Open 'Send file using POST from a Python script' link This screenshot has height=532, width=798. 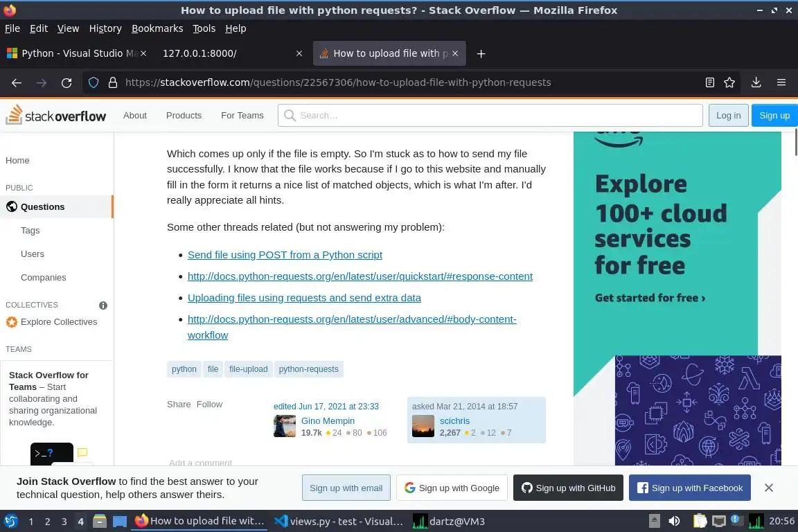tap(285, 254)
